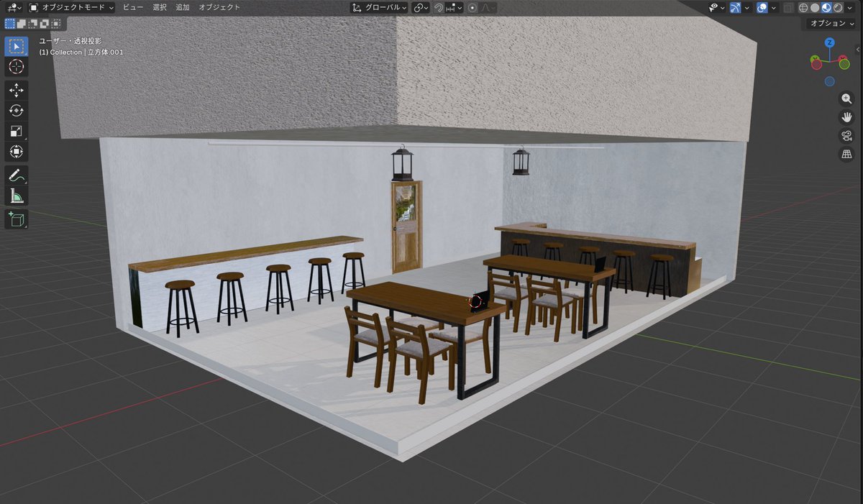Image resolution: width=863 pixels, height=504 pixels.
Task: Choose the Set New Selection mode icon
Action: coord(10,24)
